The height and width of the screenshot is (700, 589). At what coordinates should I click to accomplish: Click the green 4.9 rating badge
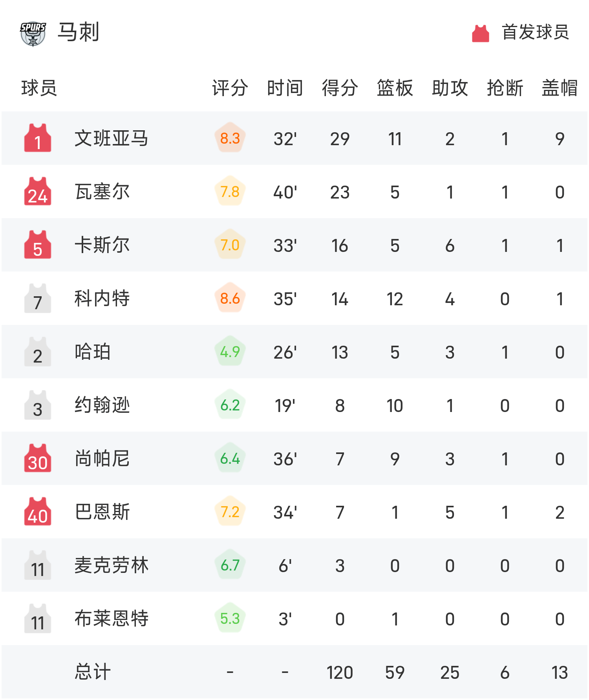(x=230, y=352)
